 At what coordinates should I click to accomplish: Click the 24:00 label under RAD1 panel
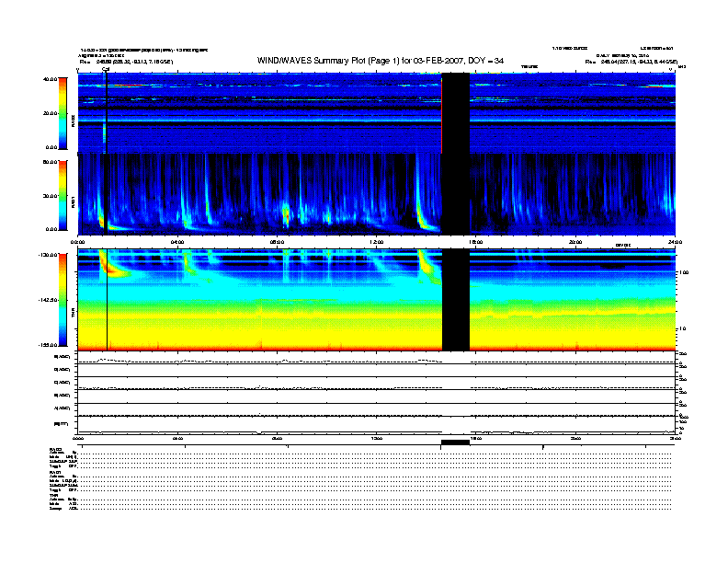[x=675, y=242]
